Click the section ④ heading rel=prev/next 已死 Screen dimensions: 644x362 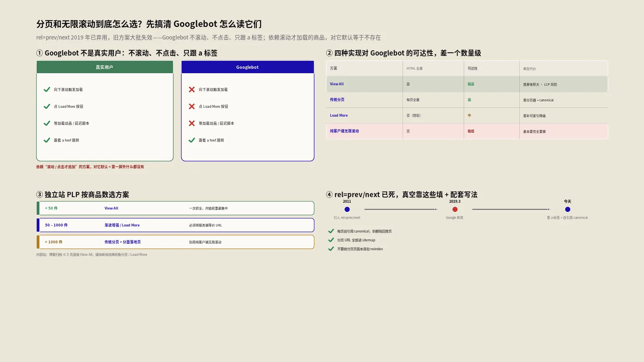coord(402,195)
